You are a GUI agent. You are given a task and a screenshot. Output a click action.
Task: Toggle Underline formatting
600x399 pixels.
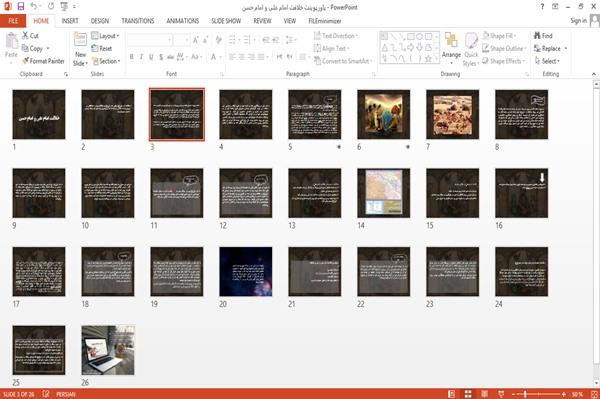151,57
